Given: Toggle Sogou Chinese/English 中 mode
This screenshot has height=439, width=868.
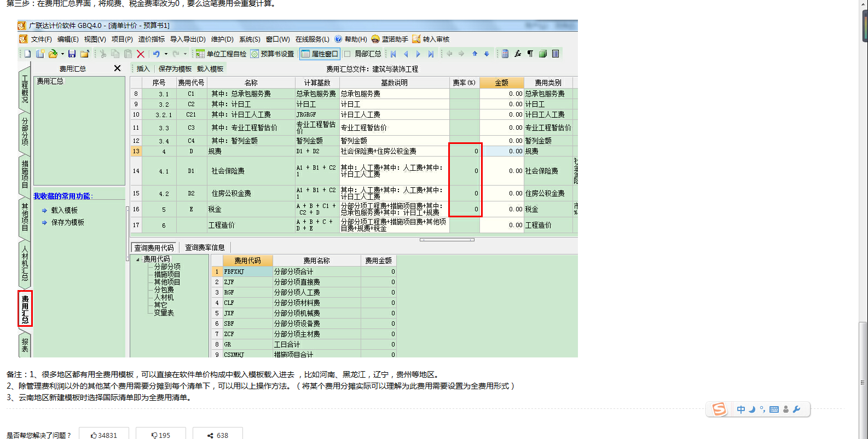Looking at the screenshot, I should pyautogui.click(x=741, y=409).
